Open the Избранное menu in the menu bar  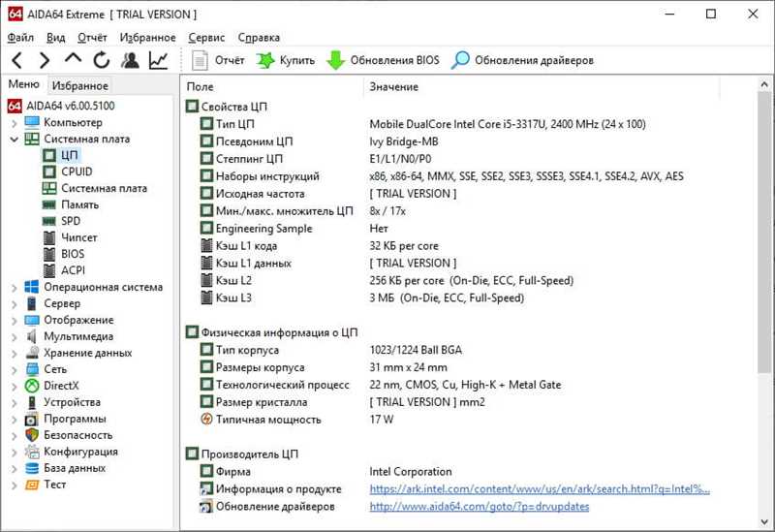point(148,38)
